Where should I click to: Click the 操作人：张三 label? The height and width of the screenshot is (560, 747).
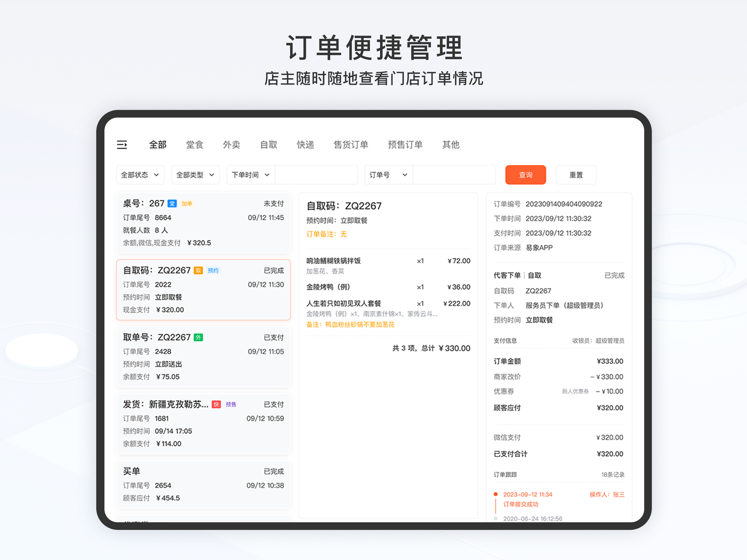(607, 494)
